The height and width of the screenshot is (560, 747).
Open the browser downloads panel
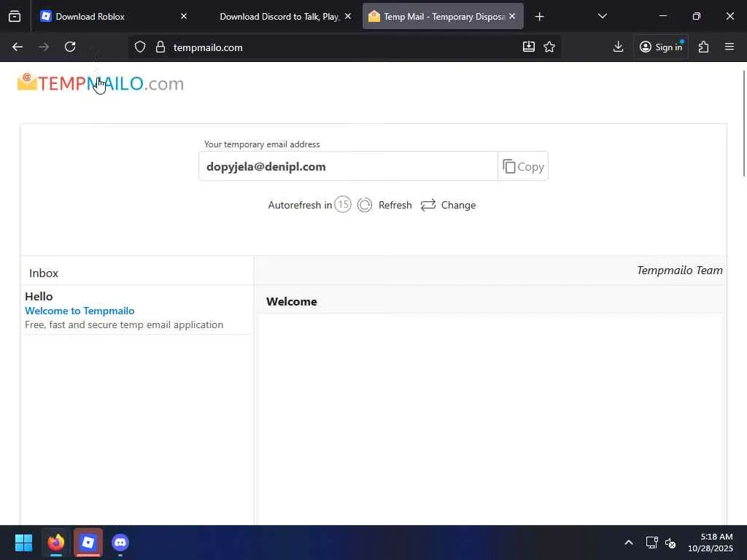pos(618,47)
